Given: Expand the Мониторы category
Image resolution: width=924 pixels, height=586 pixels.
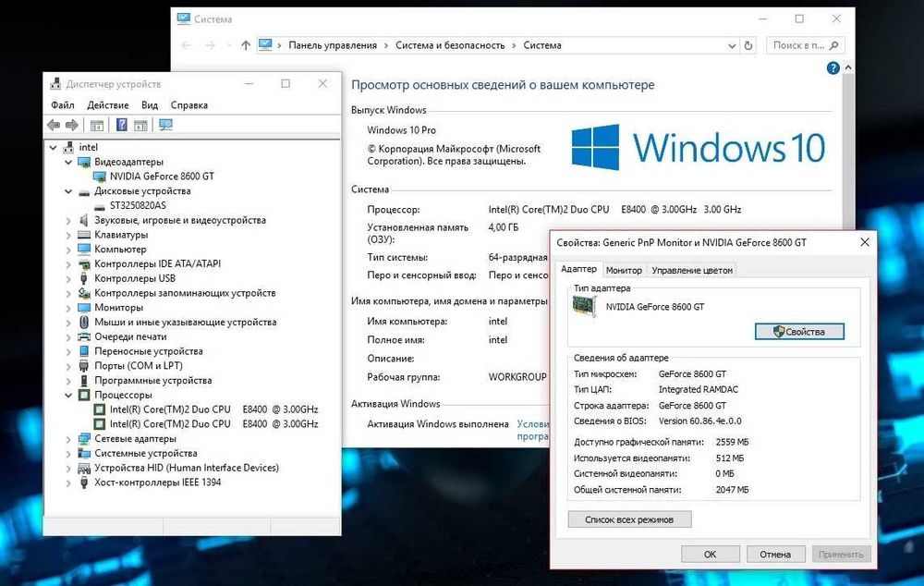Looking at the screenshot, I should pyautogui.click(x=68, y=308).
